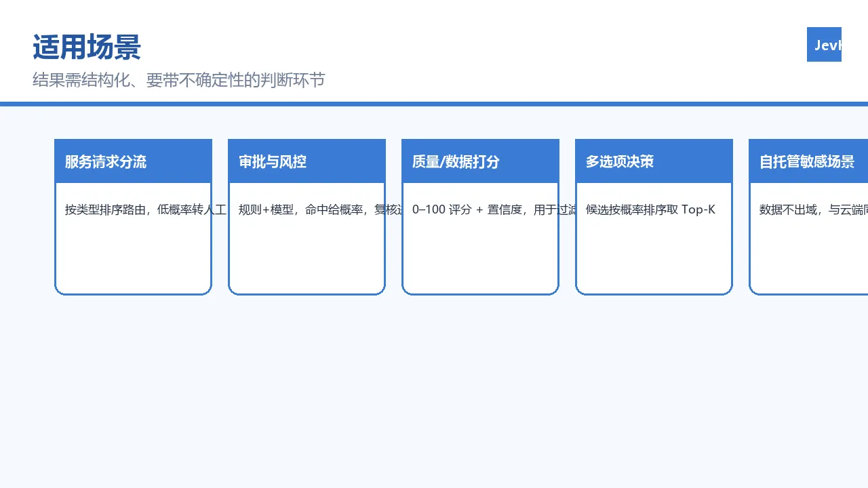The height and width of the screenshot is (488, 868).
Task: Select the 服务请求分流 card header
Action: (x=133, y=161)
